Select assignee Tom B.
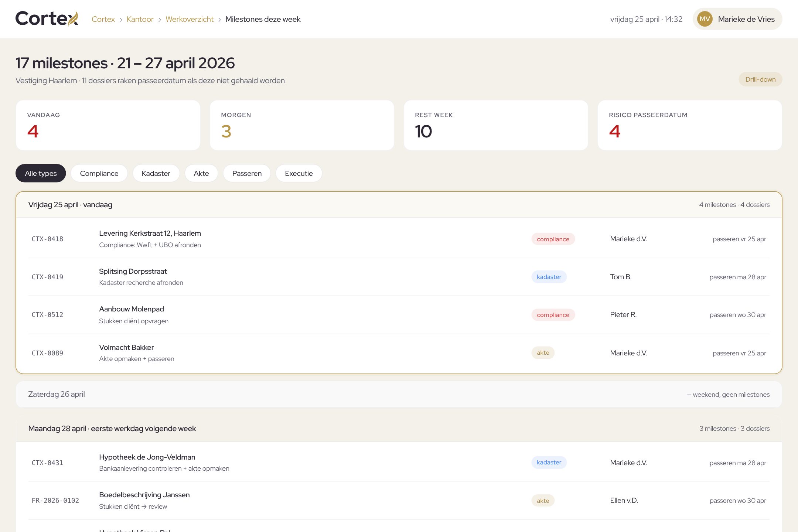The width and height of the screenshot is (798, 532). pos(621,277)
